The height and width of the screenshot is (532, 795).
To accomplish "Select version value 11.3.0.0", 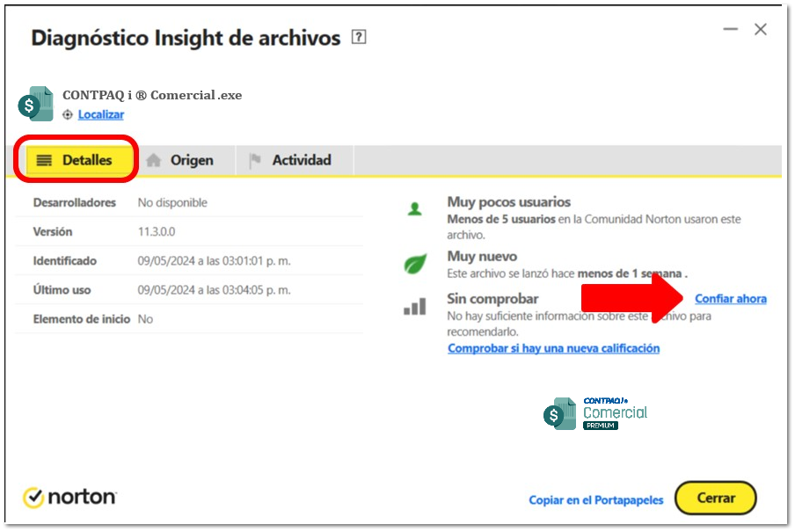I will tap(157, 232).
